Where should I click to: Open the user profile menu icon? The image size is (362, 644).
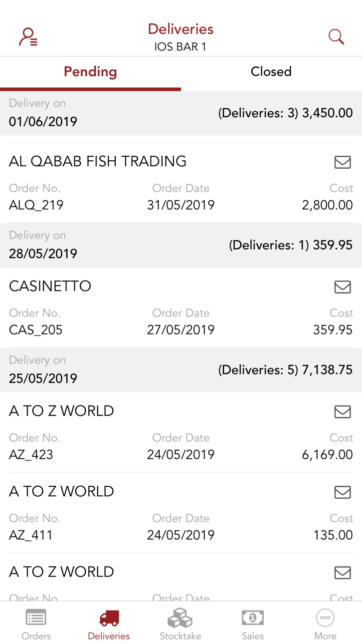coord(28,37)
